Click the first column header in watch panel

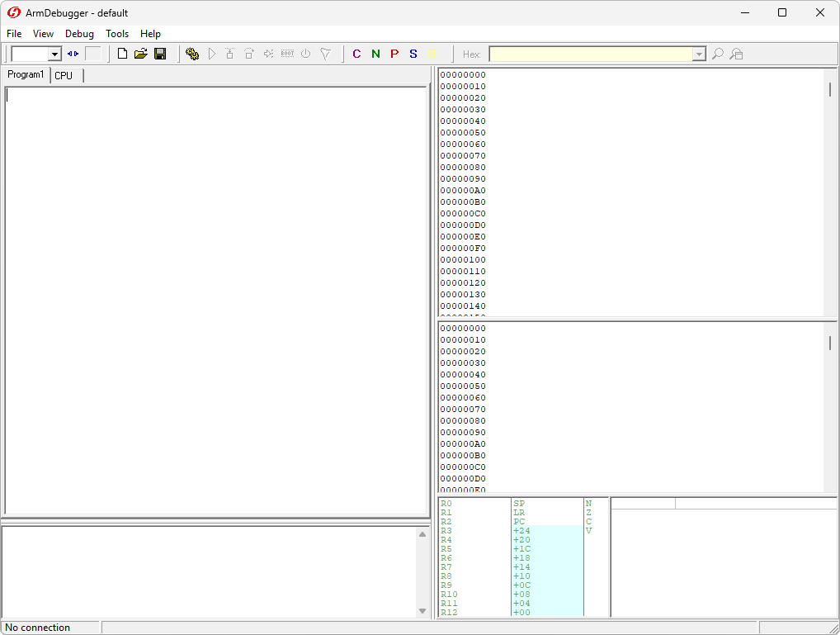[644, 503]
